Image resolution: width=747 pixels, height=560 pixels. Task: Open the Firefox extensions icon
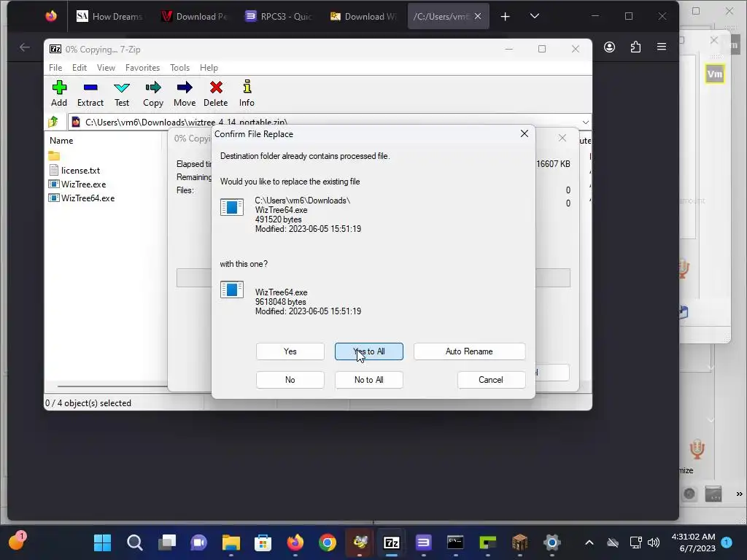(x=635, y=47)
